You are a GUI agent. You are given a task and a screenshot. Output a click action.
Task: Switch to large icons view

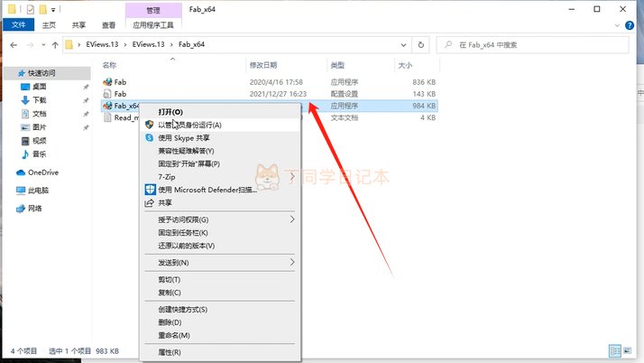point(627,351)
